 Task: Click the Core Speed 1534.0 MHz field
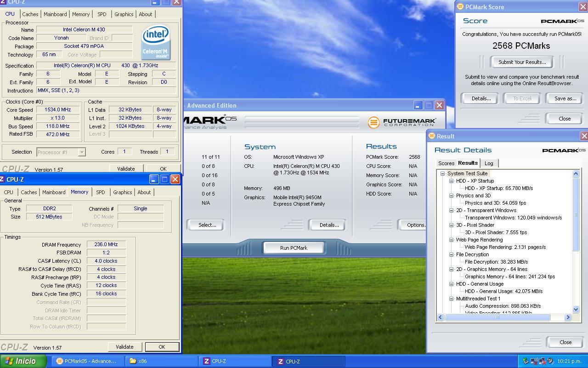58,110
